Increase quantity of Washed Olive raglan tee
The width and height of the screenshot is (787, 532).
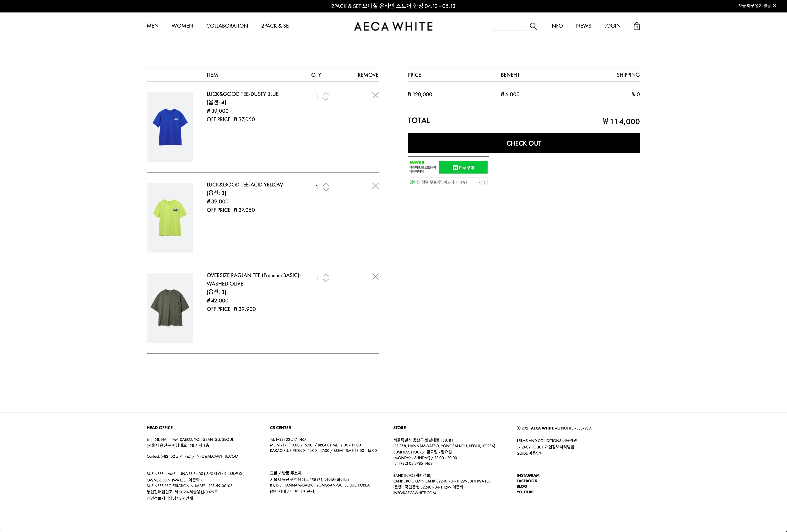point(326,275)
